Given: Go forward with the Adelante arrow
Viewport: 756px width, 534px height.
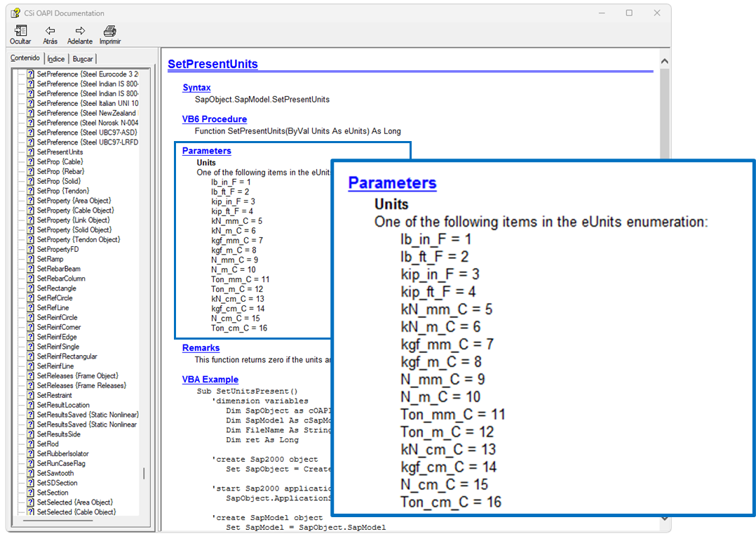Looking at the screenshot, I should click(79, 35).
